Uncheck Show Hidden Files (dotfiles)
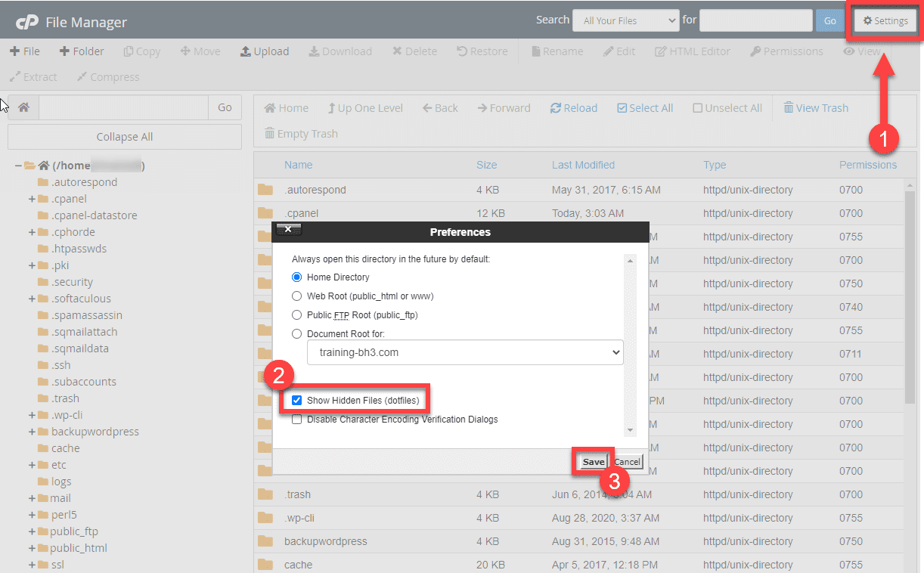This screenshot has height=573, width=924. pos(297,400)
